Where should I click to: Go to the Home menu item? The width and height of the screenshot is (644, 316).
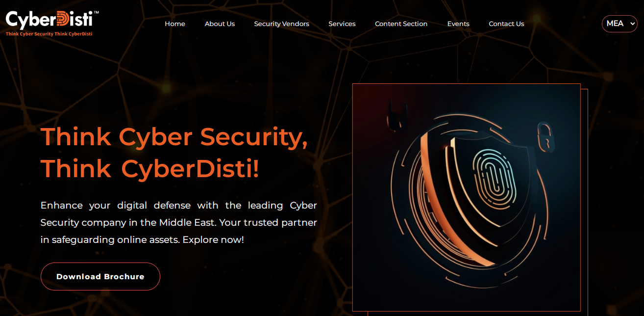(175, 24)
